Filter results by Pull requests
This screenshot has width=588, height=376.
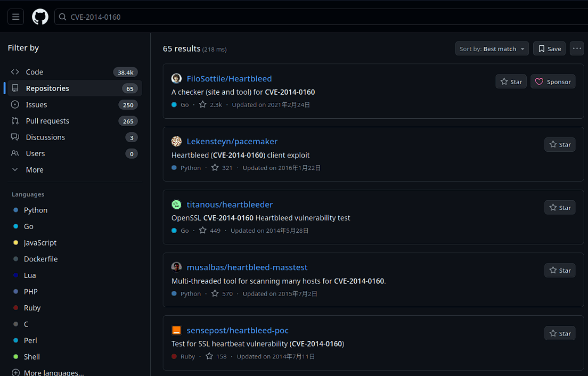pos(75,121)
